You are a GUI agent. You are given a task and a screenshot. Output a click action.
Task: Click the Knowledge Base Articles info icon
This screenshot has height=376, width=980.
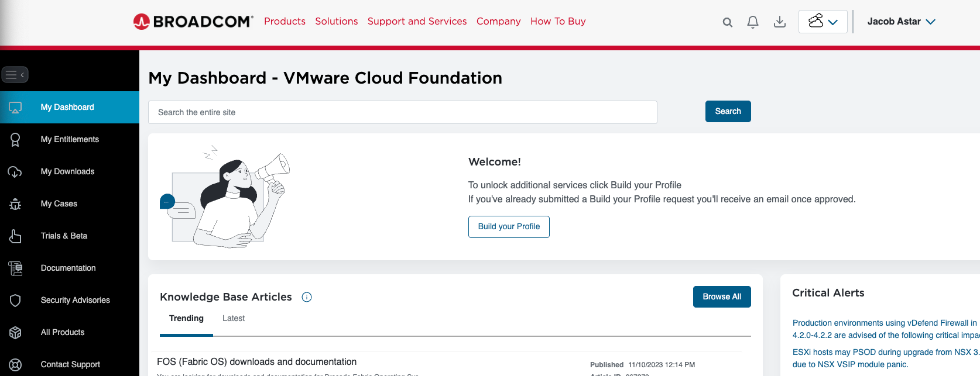[307, 297]
